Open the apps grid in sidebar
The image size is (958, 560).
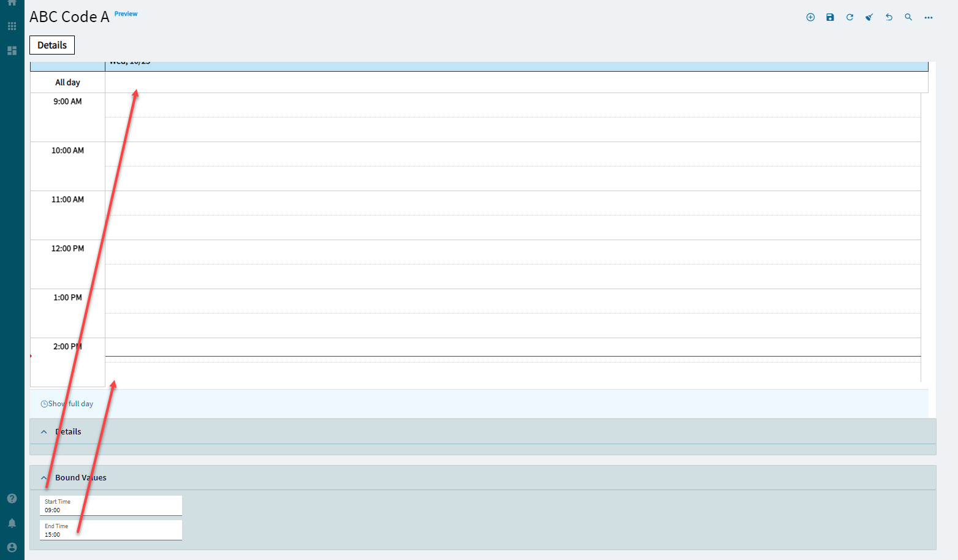[x=12, y=26]
